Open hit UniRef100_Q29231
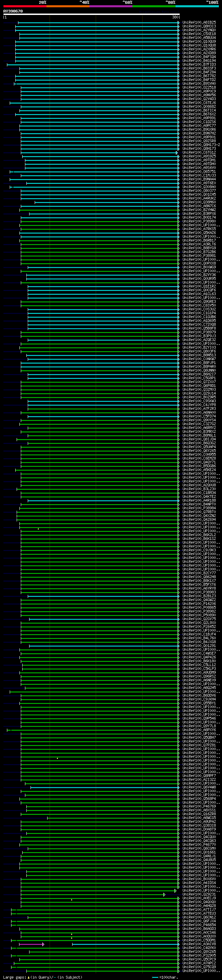The width and height of the screenshot is (222, 980). pyautogui.click(x=199, y=894)
